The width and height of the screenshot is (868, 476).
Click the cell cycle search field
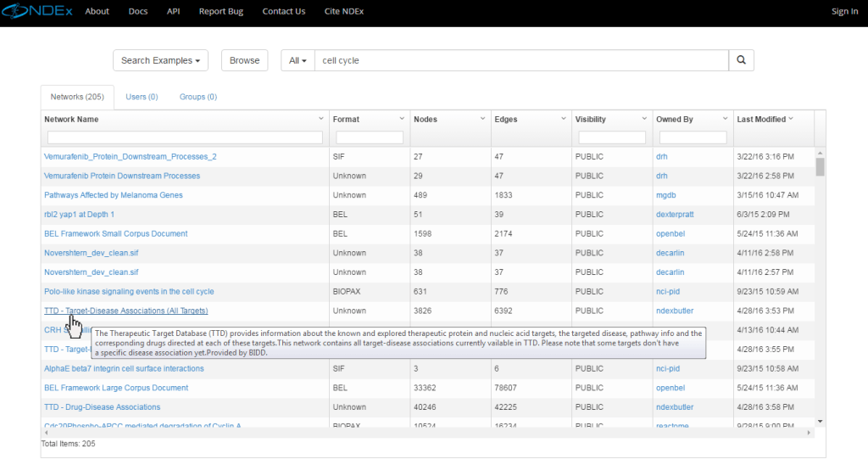click(521, 60)
